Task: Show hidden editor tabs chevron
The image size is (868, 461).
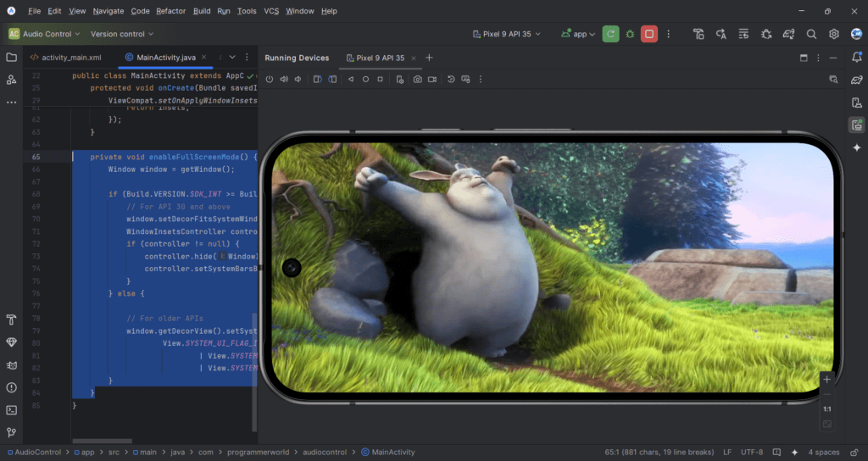Action: [x=232, y=57]
